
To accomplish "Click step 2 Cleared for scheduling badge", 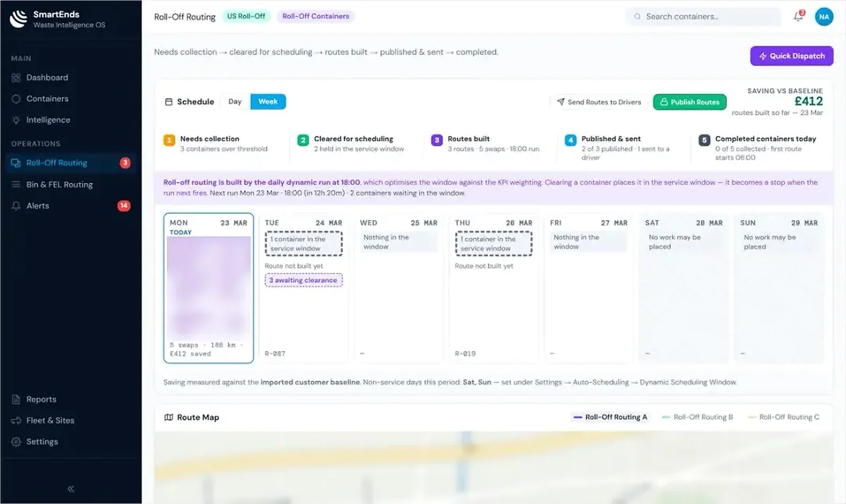I will tap(303, 140).
